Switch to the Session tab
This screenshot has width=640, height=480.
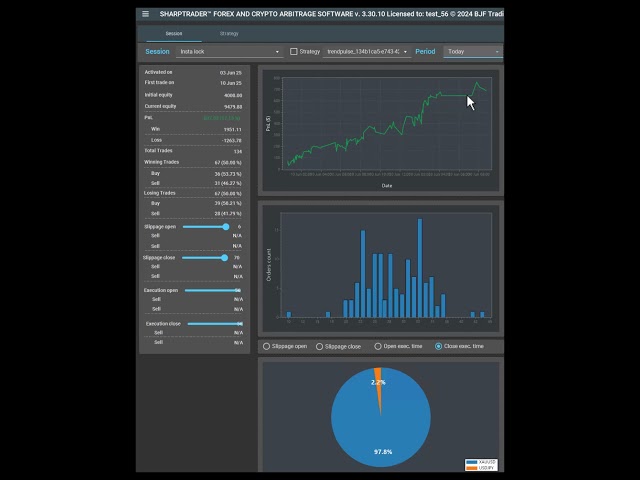click(174, 33)
